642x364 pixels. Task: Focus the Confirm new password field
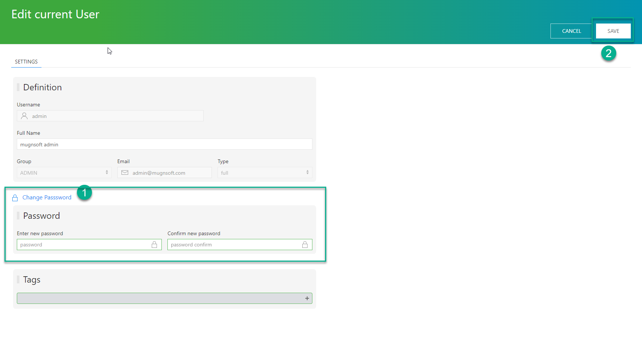240,245
